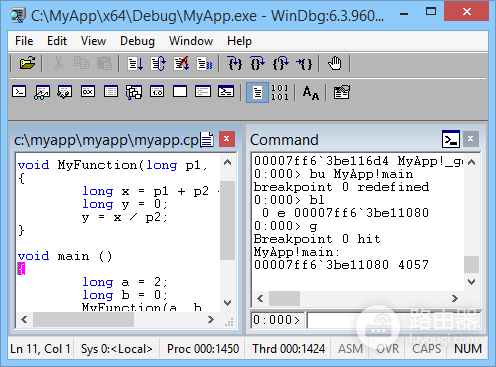496x367 pixels.
Task: Click Command window scroll down arrow
Action: coord(471,282)
